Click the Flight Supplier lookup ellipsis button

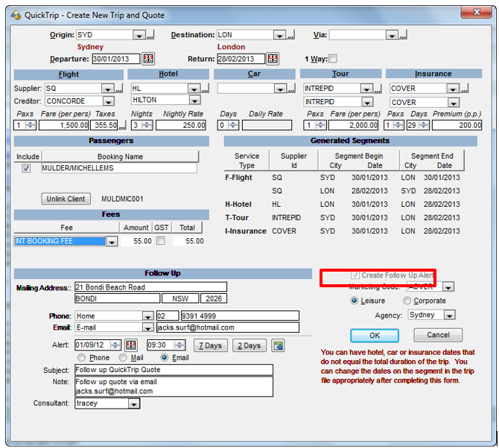tap(118, 89)
